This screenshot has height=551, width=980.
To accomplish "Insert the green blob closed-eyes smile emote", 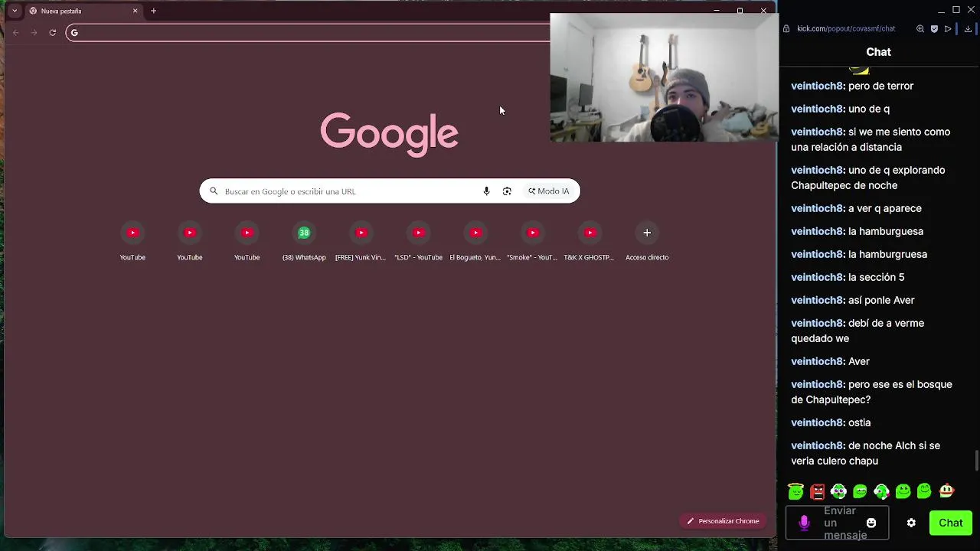I will tap(924, 491).
